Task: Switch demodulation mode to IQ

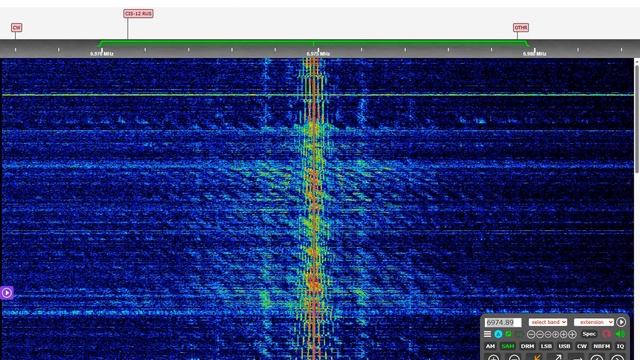Action: tap(620, 346)
